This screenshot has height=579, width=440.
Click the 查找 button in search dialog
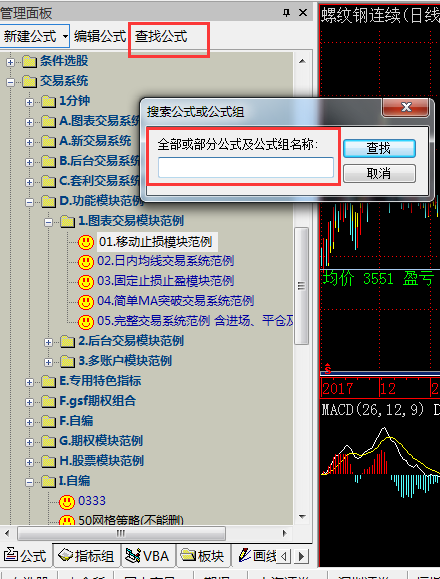379,148
